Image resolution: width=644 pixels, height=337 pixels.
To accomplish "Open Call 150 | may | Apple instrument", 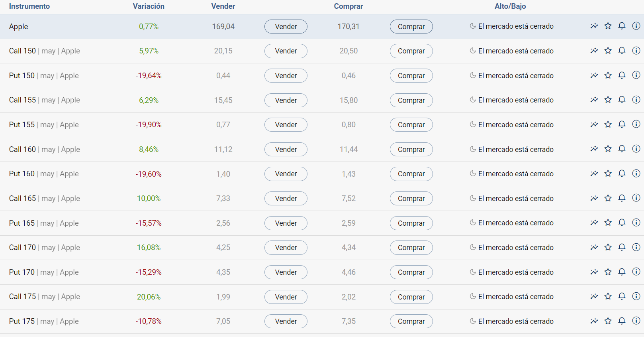I will (x=45, y=51).
